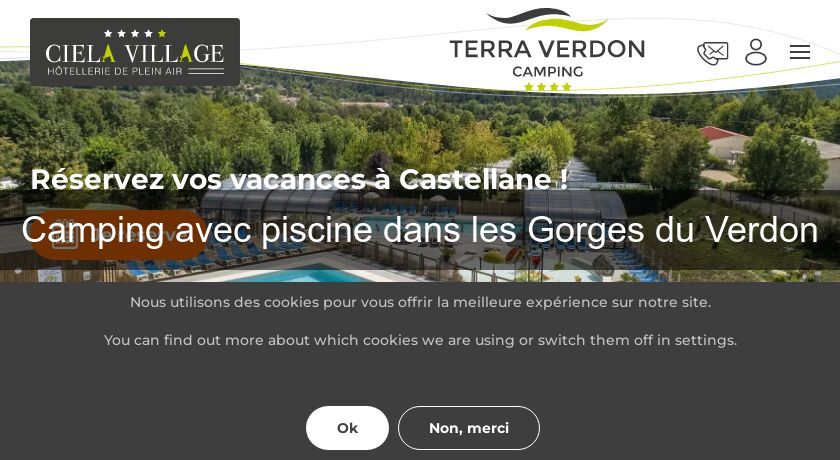Click the Ciela Village logo
Screen dimensions: 840x460
coord(135,52)
